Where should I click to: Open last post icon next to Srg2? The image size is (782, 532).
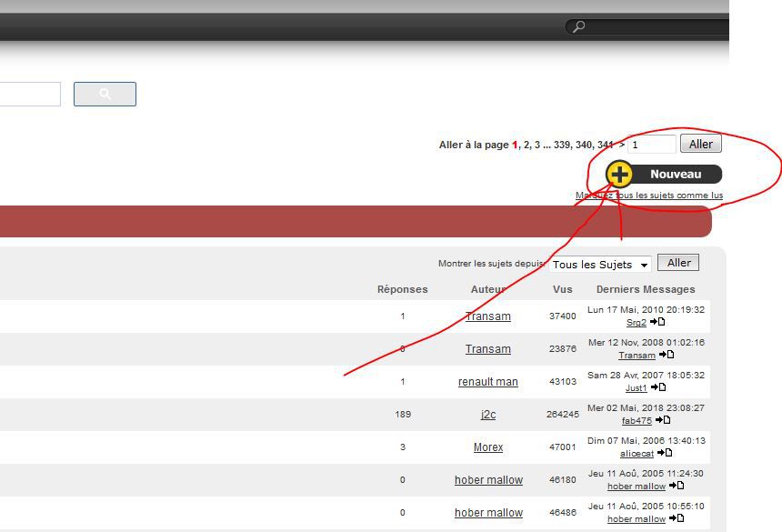click(x=657, y=322)
